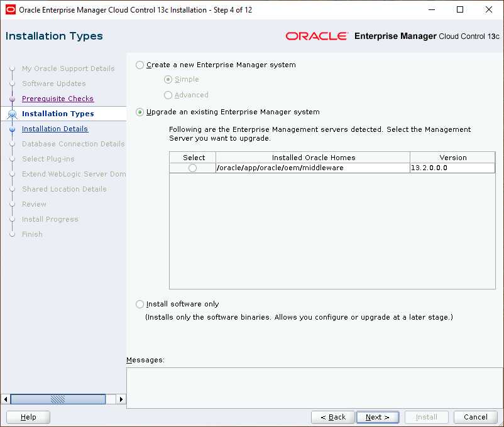Click the Install Progress step

[50, 219]
